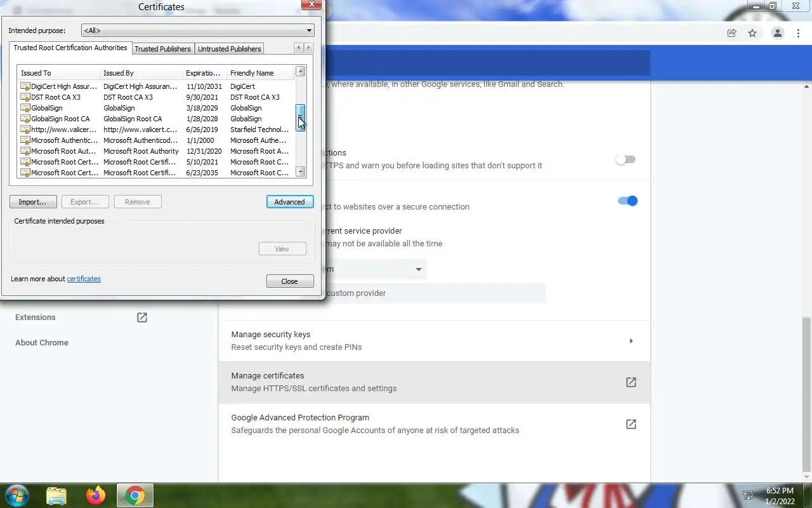
Task: Sort by the Issued To column
Action: (x=59, y=73)
